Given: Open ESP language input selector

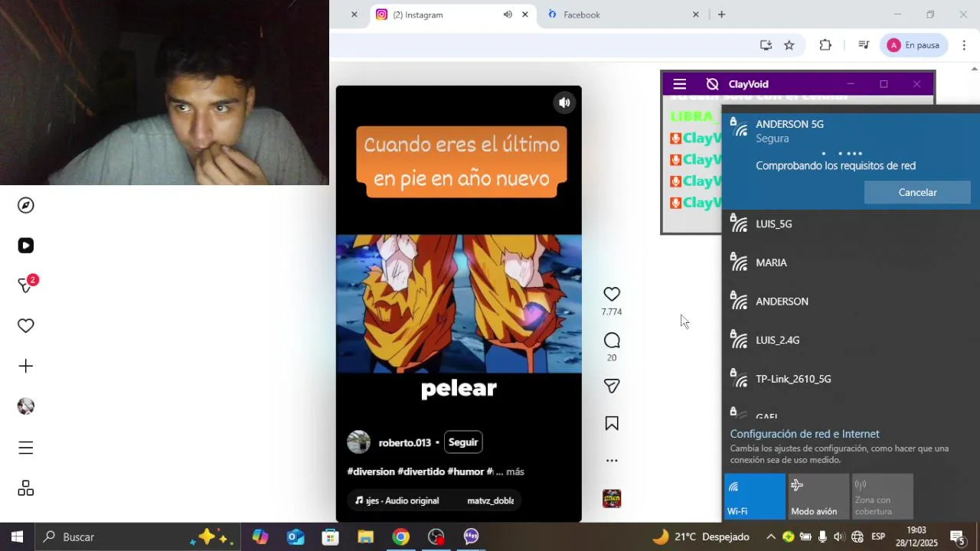Looking at the screenshot, I should pyautogui.click(x=878, y=537).
